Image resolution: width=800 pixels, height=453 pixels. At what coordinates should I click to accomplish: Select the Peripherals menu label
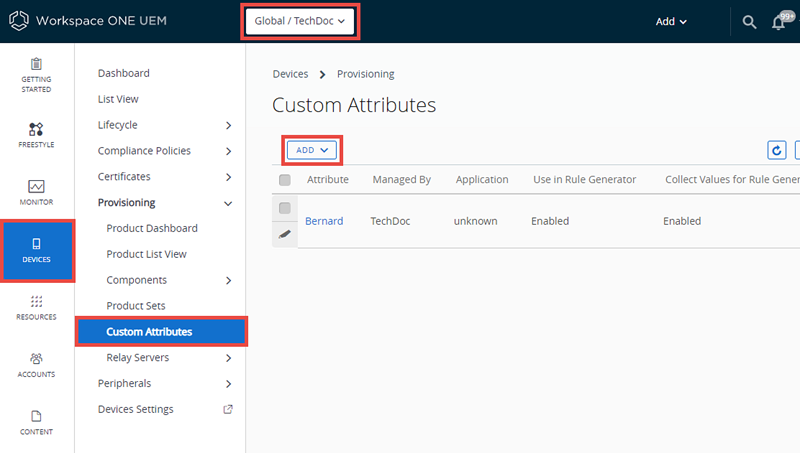(x=124, y=383)
